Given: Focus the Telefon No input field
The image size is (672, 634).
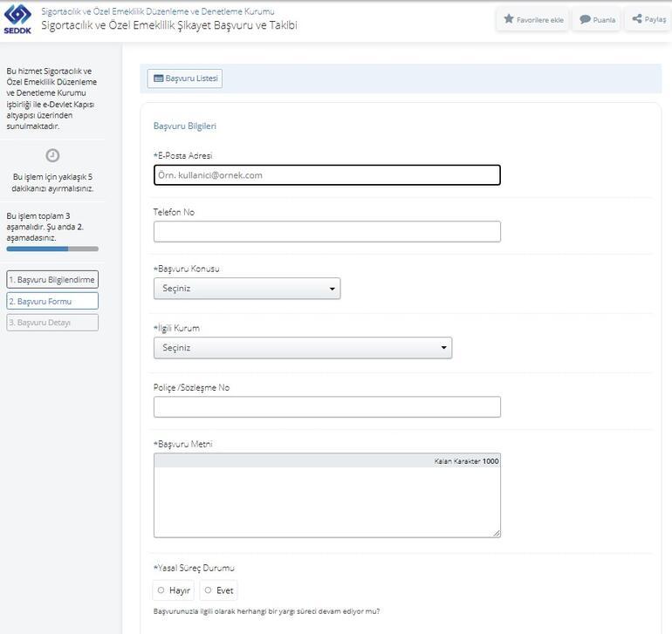Looking at the screenshot, I should pos(327,232).
